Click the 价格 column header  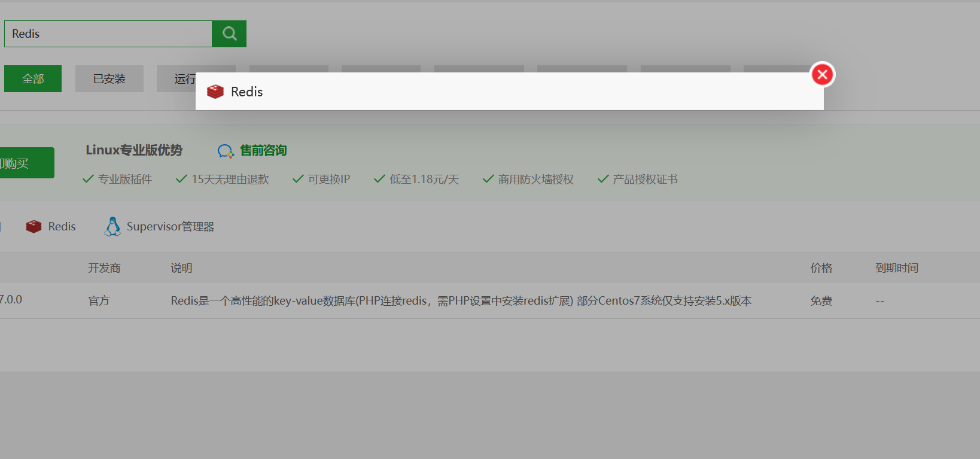821,268
